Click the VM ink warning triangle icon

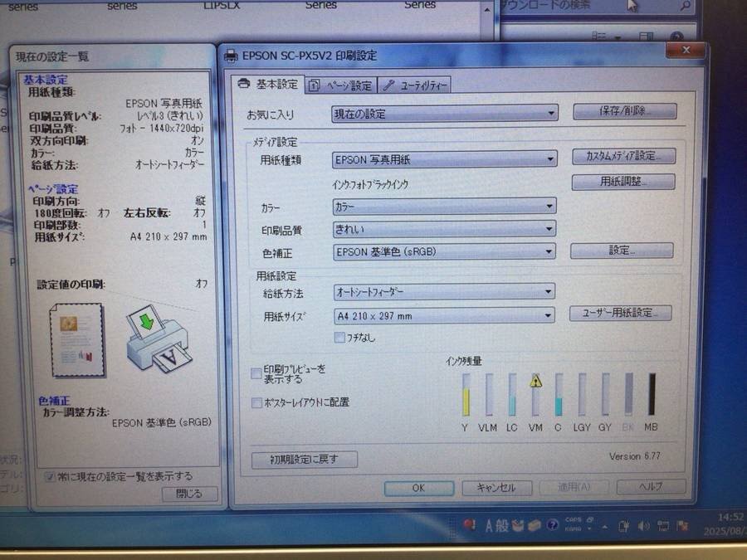point(536,381)
